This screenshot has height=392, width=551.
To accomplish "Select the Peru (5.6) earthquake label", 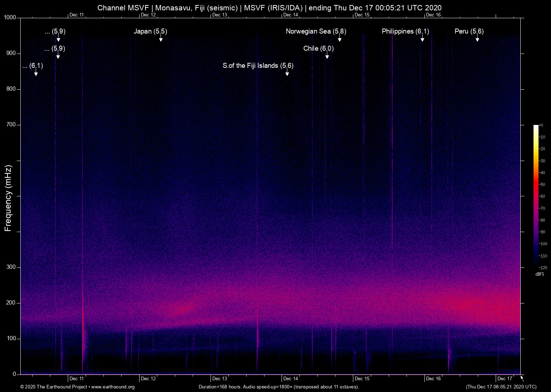I will pos(469,31).
